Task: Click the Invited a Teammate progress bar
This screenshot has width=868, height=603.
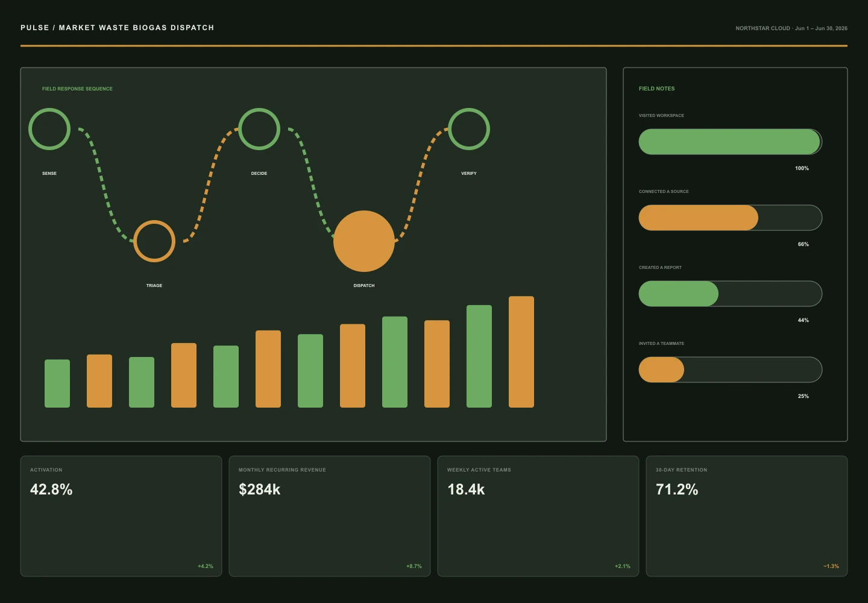Action: 731,370
